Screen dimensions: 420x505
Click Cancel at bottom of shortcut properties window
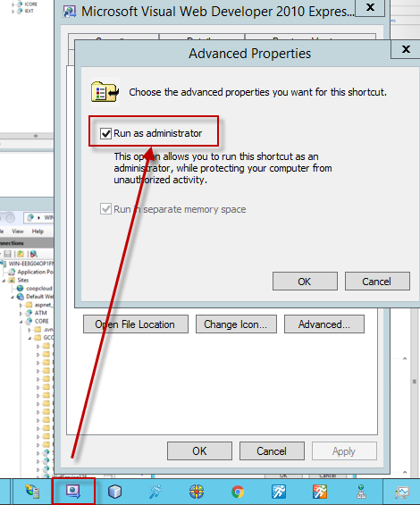(x=272, y=450)
